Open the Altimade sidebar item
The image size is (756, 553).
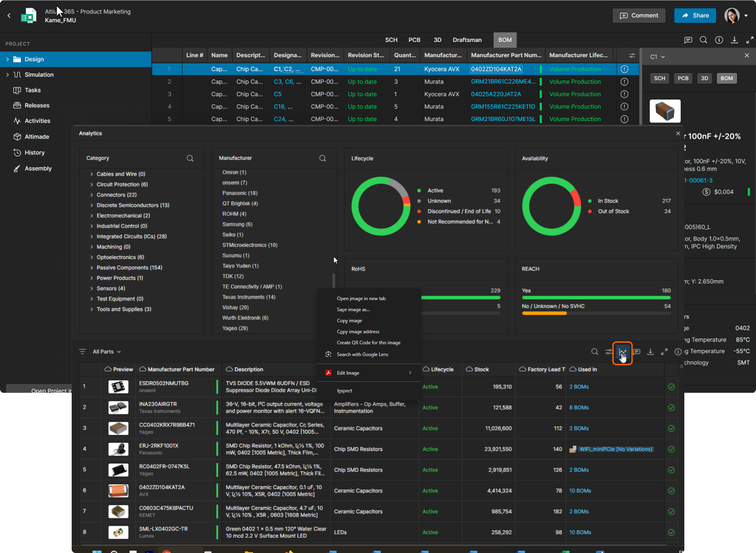[x=37, y=137]
